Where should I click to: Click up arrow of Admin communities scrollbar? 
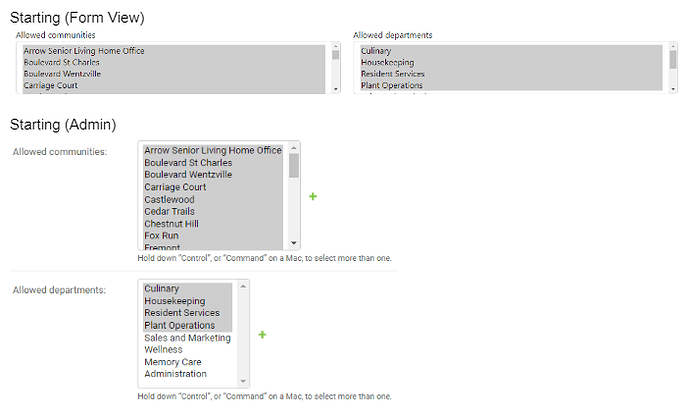pos(294,147)
